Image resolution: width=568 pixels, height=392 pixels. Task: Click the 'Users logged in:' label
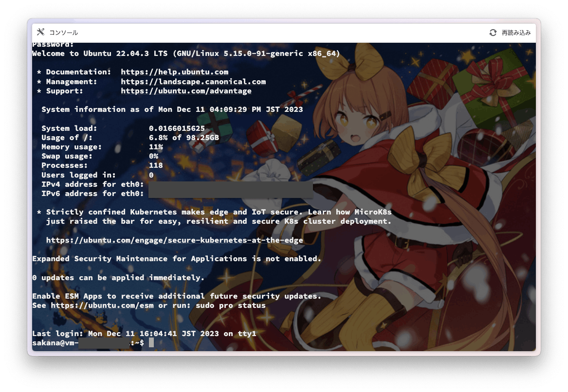coord(79,175)
